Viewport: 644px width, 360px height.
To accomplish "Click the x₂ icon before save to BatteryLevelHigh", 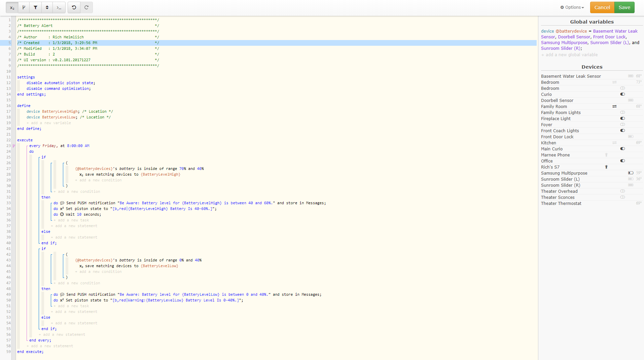I will tap(81, 175).
